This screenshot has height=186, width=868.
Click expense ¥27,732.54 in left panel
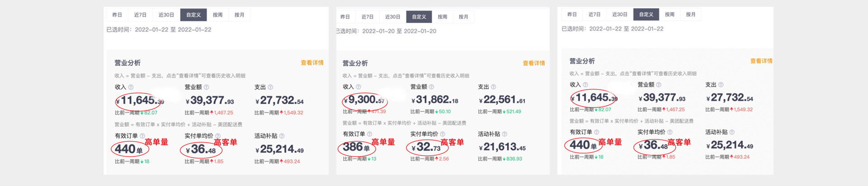coord(279,100)
